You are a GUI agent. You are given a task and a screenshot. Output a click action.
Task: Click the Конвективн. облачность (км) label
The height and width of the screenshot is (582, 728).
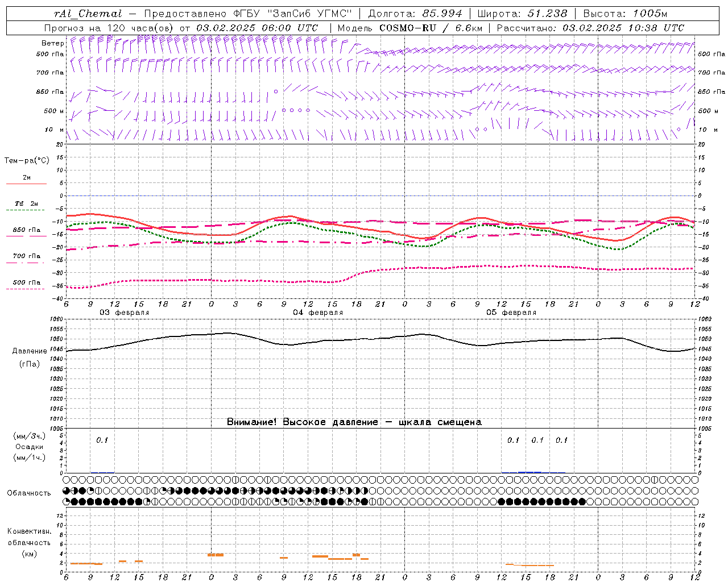click(x=29, y=542)
